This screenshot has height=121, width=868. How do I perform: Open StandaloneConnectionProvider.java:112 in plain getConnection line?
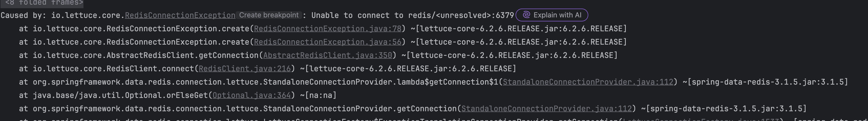pos(547,108)
